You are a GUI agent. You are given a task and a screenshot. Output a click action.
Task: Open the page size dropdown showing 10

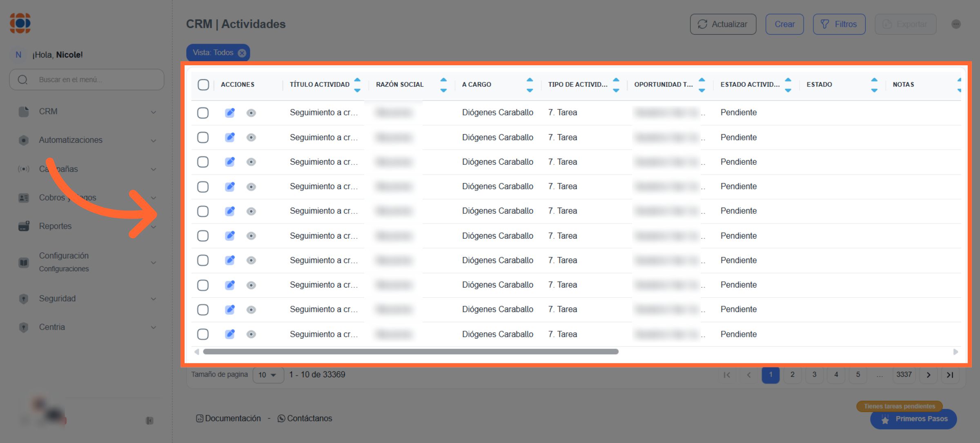pos(268,374)
